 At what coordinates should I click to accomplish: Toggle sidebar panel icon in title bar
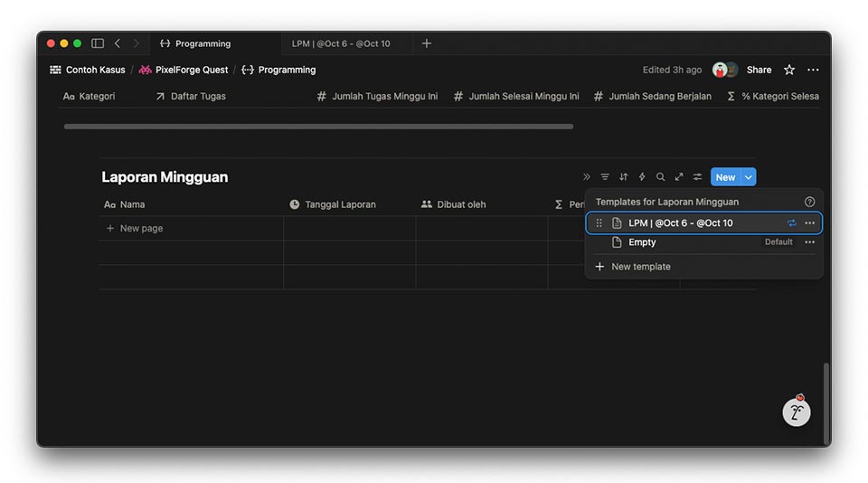click(x=98, y=43)
